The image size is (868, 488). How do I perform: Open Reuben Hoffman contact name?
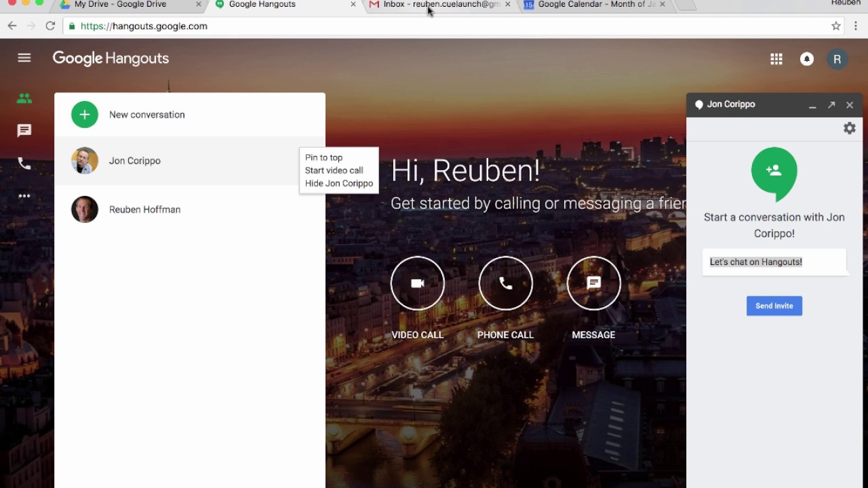point(144,209)
